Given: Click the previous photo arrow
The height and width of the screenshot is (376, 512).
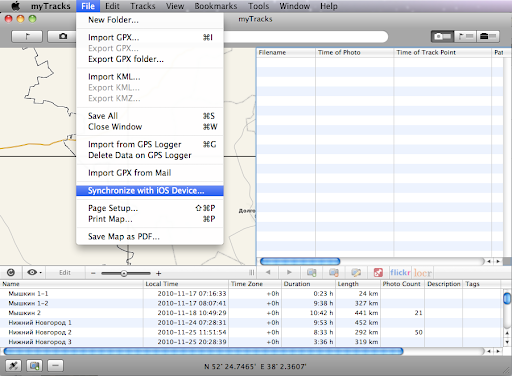Looking at the screenshot, I should point(268,272).
